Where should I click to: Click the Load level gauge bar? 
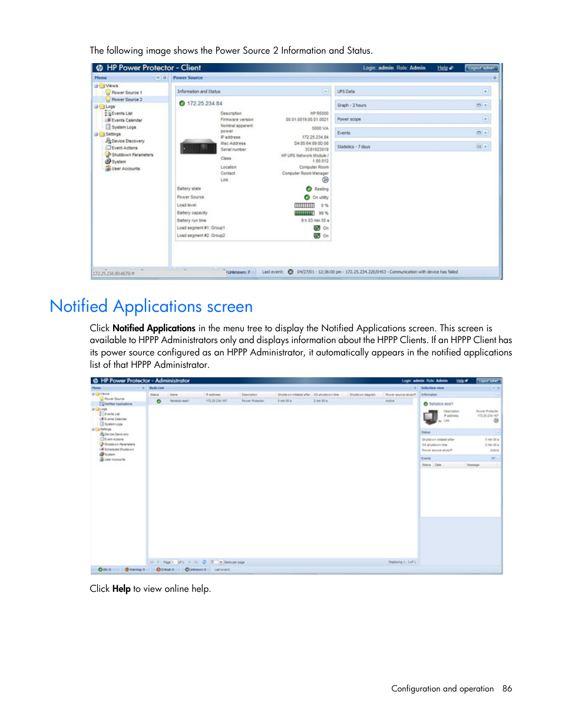(305, 206)
